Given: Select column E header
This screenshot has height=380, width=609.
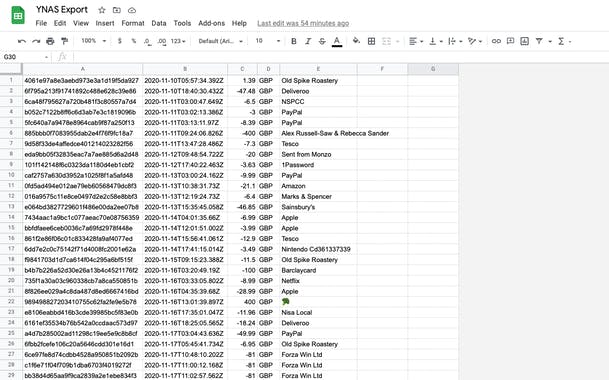Looking at the screenshot, I should (318, 69).
